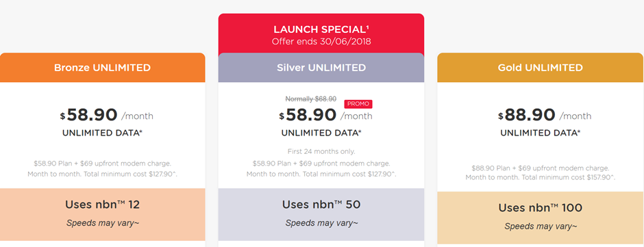The height and width of the screenshot is (247, 644).
Task: Click Speeds may vary under Silver plan
Action: pos(321,223)
